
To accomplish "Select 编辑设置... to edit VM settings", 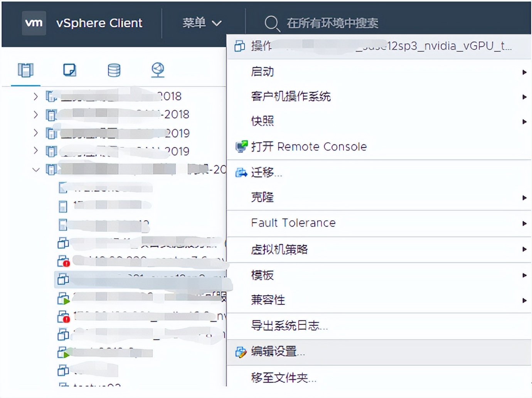I will pyautogui.click(x=379, y=352).
